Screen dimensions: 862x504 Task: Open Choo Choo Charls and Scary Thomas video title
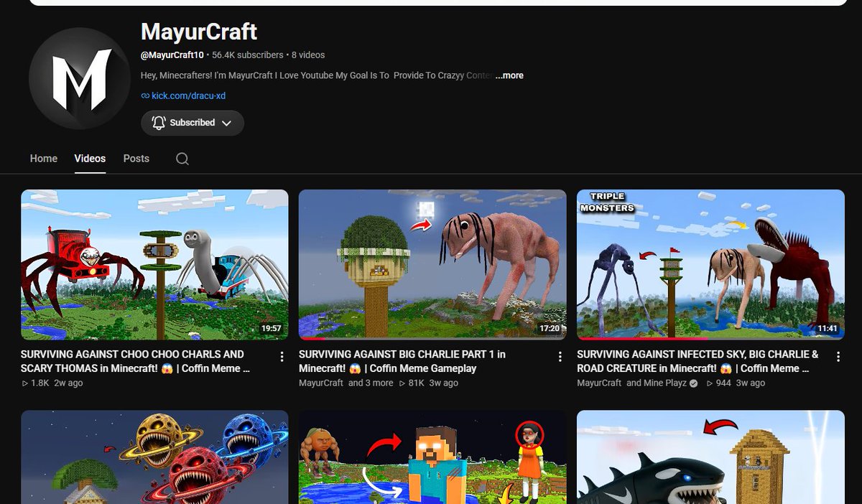tap(135, 361)
